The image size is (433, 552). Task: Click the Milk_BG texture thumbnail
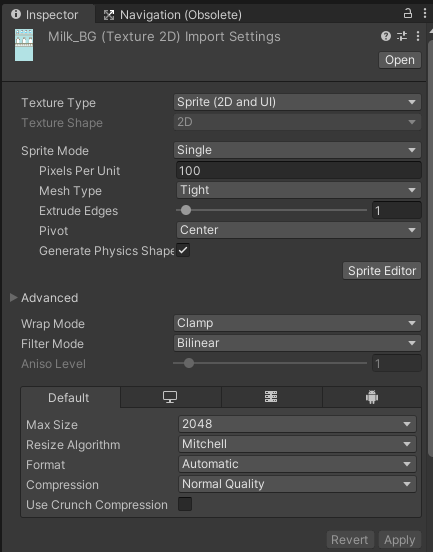pos(24,45)
